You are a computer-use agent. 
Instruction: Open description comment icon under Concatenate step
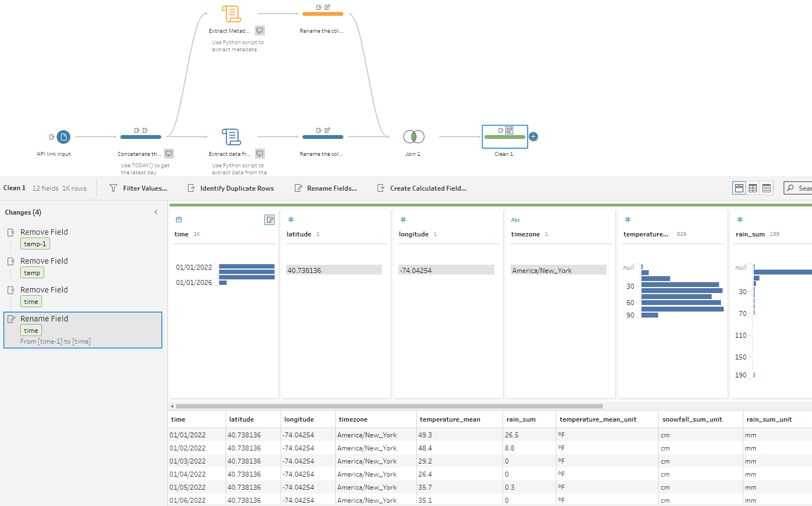[x=169, y=154]
